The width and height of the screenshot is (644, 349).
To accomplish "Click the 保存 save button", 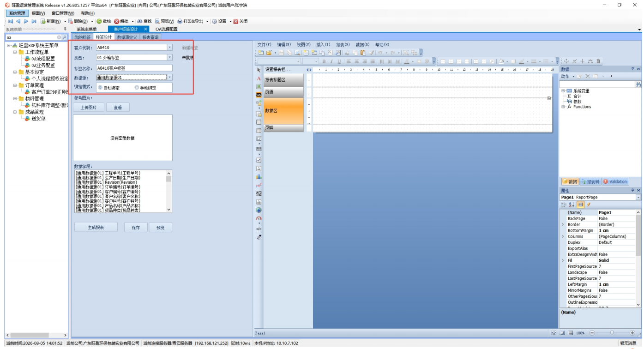I will [x=136, y=228].
